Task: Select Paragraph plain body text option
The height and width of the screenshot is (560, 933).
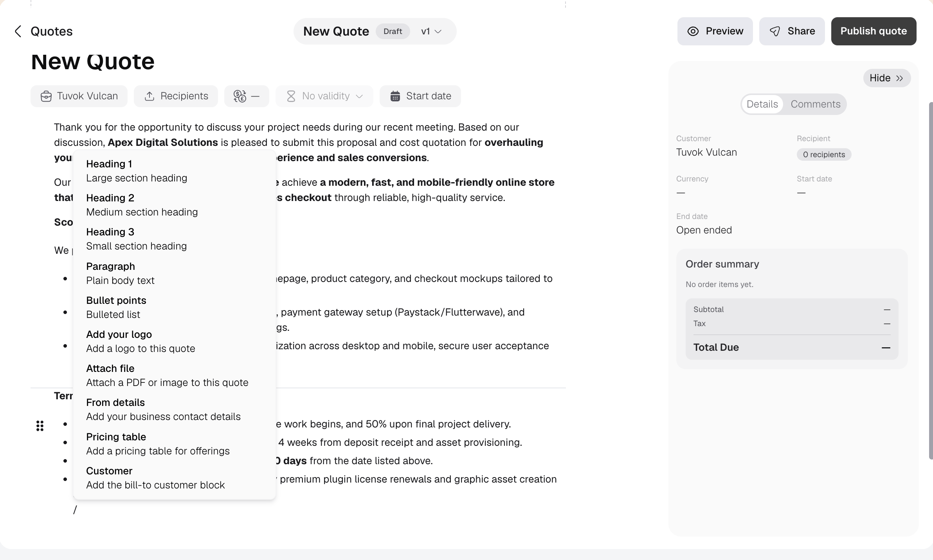Action: pos(175,273)
